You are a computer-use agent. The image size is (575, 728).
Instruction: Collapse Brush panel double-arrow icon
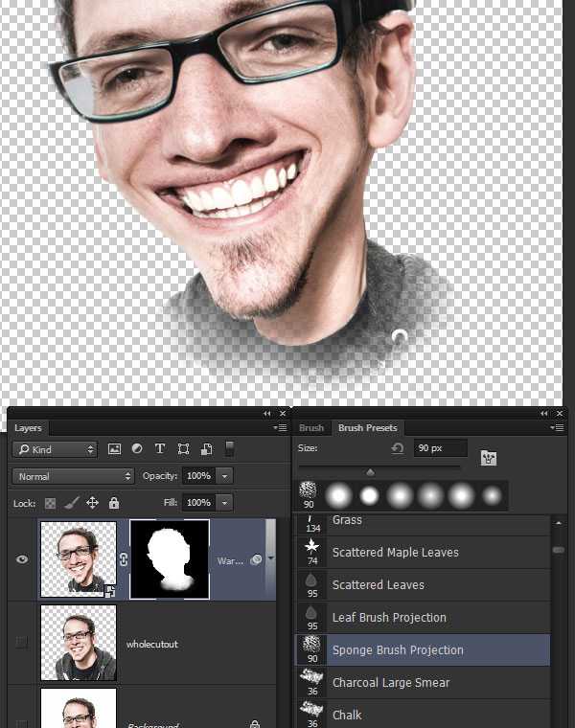point(544,413)
